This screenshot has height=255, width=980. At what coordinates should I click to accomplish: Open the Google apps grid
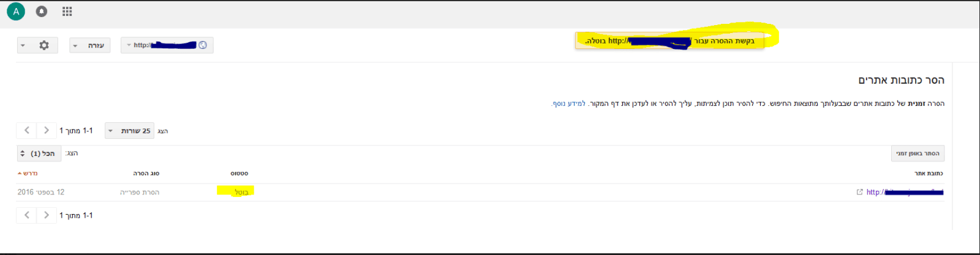tap(67, 12)
